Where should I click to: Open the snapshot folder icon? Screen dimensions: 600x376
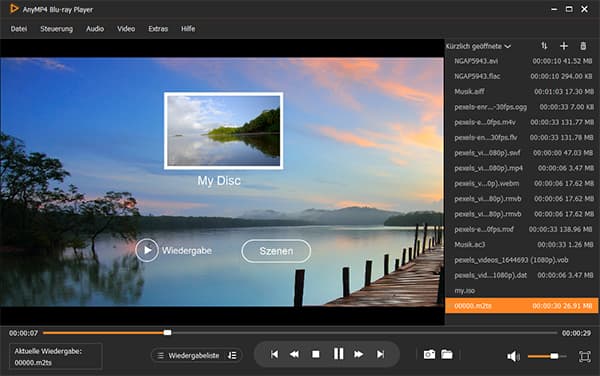pyautogui.click(x=447, y=355)
